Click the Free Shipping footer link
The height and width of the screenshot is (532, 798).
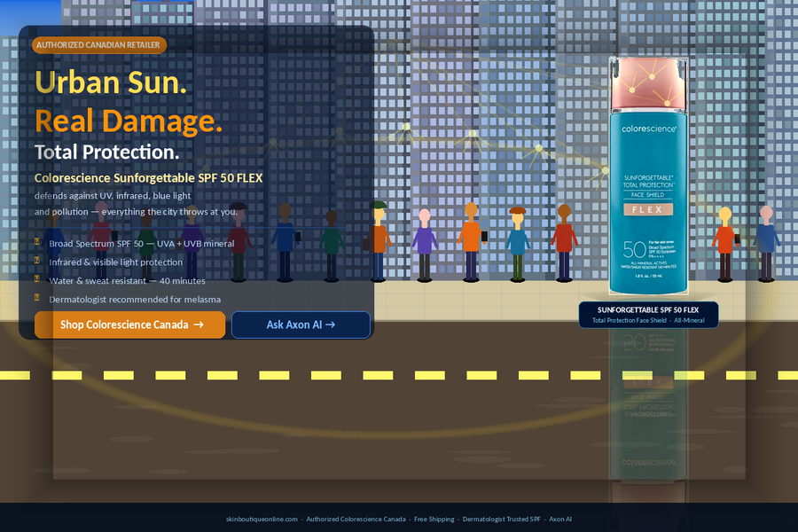click(x=434, y=520)
